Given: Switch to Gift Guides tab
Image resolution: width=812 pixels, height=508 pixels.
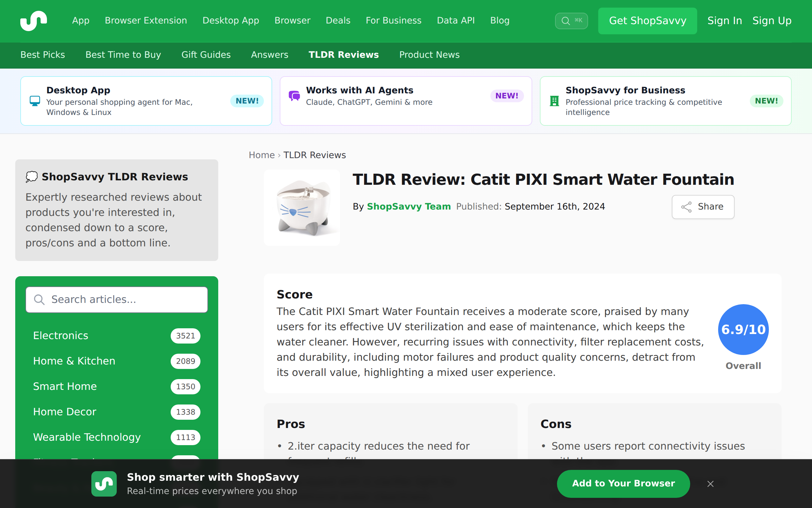Looking at the screenshot, I should click(x=206, y=55).
